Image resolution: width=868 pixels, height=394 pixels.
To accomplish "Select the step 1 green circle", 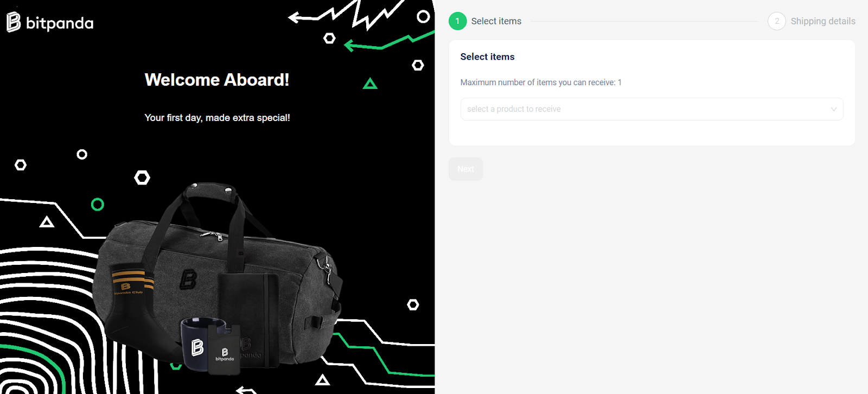I will click(x=457, y=21).
